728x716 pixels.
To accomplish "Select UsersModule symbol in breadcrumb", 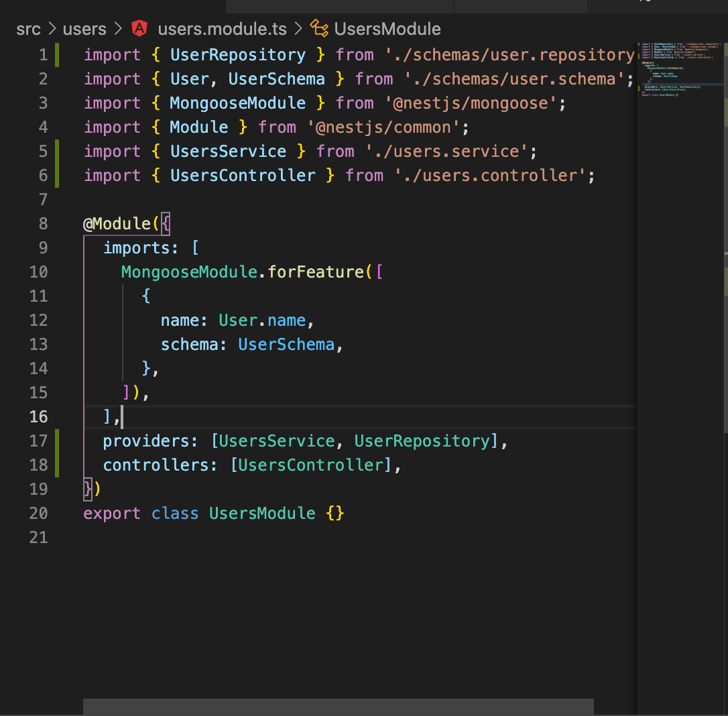I will coord(387,29).
